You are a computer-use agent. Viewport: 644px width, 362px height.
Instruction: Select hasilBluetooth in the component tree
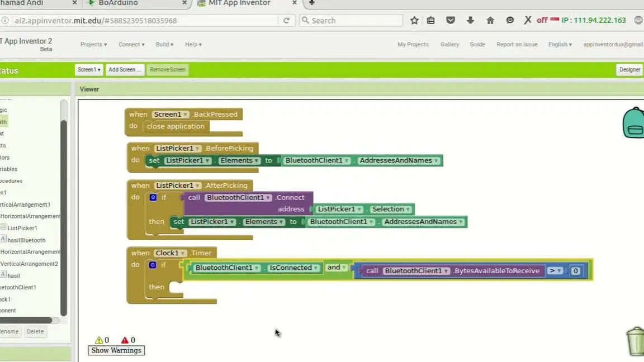(26, 240)
